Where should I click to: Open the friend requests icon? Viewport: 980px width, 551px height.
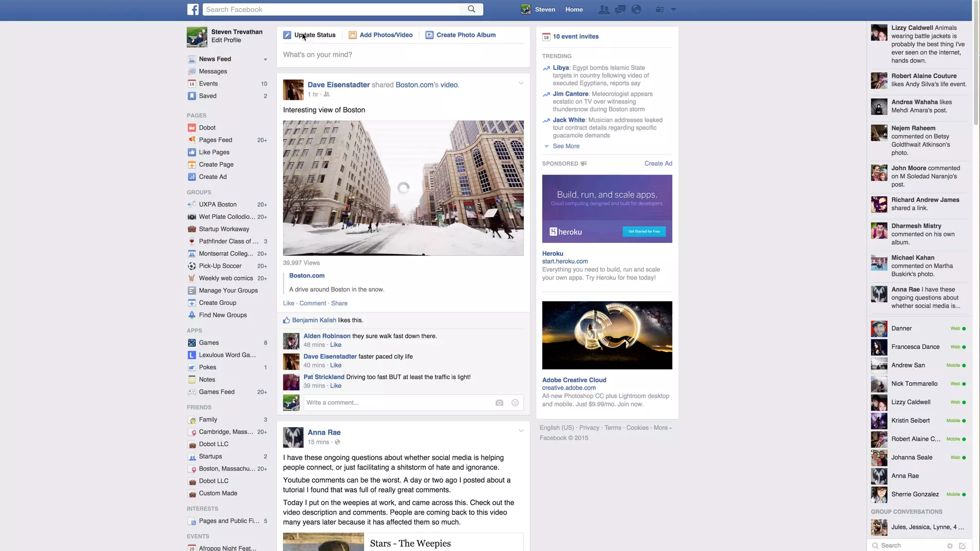604,10
